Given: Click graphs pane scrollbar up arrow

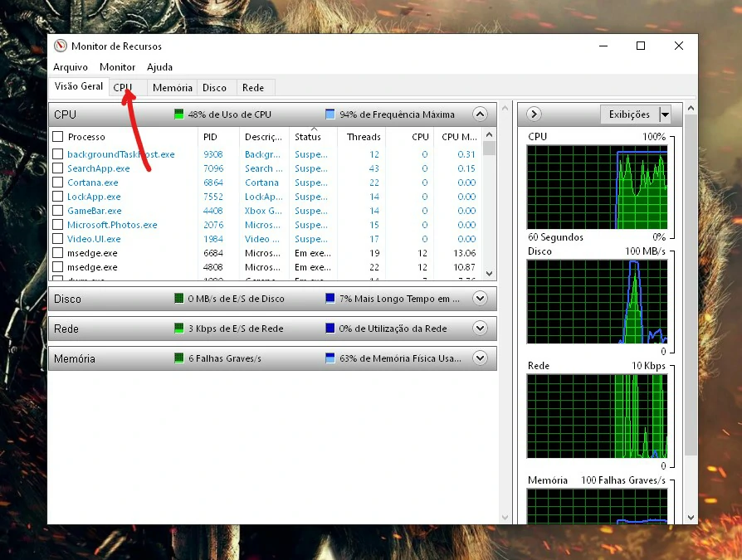Looking at the screenshot, I should [x=691, y=109].
